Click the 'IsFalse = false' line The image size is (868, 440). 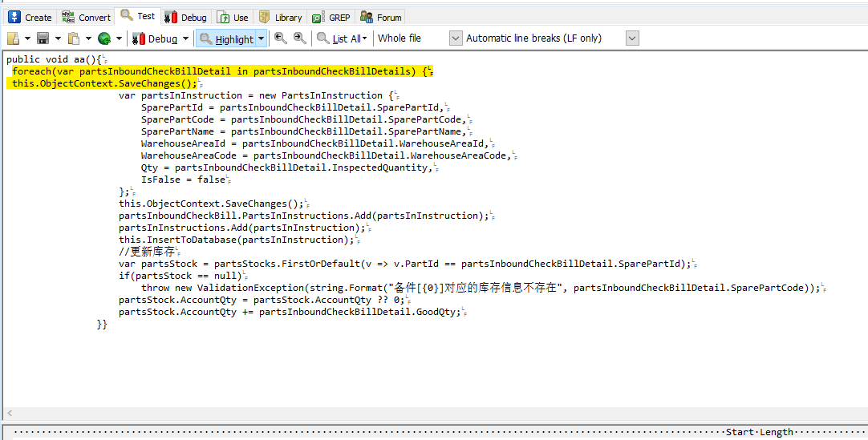183,180
